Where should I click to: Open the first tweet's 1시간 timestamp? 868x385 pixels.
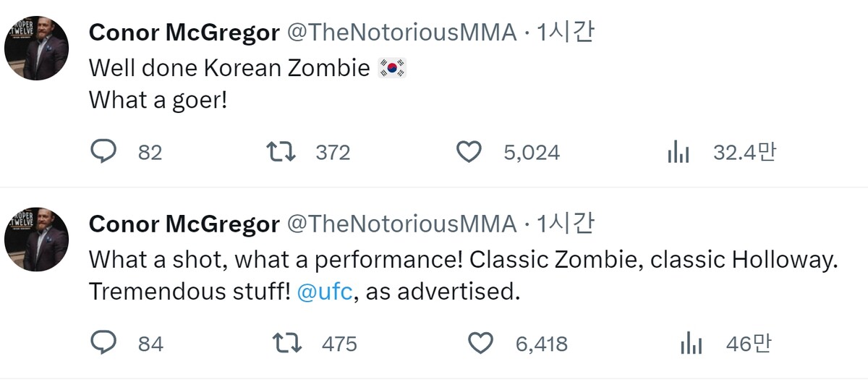(x=564, y=33)
